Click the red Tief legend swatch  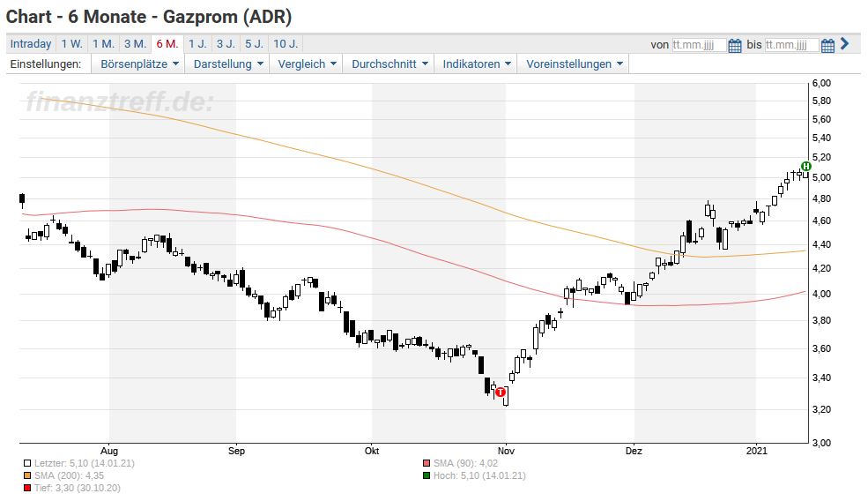[x=27, y=488]
